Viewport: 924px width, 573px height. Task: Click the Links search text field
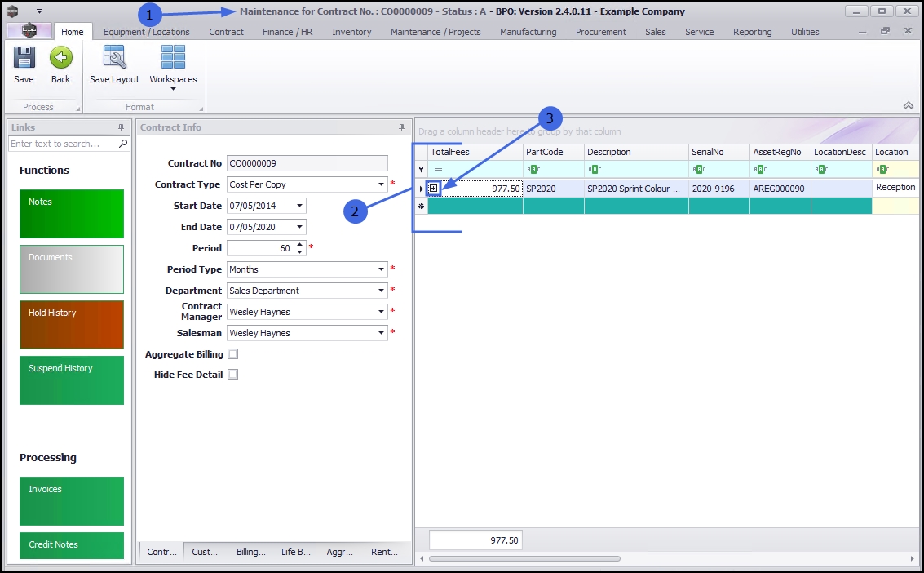(64, 144)
